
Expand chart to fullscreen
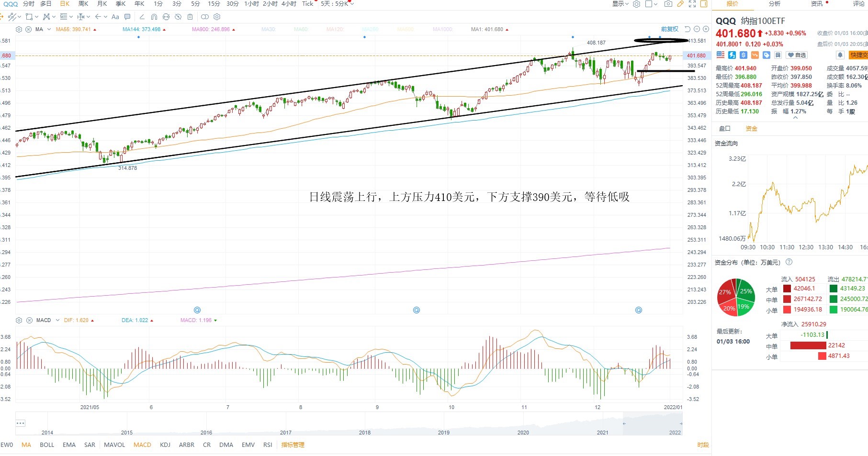692,4
